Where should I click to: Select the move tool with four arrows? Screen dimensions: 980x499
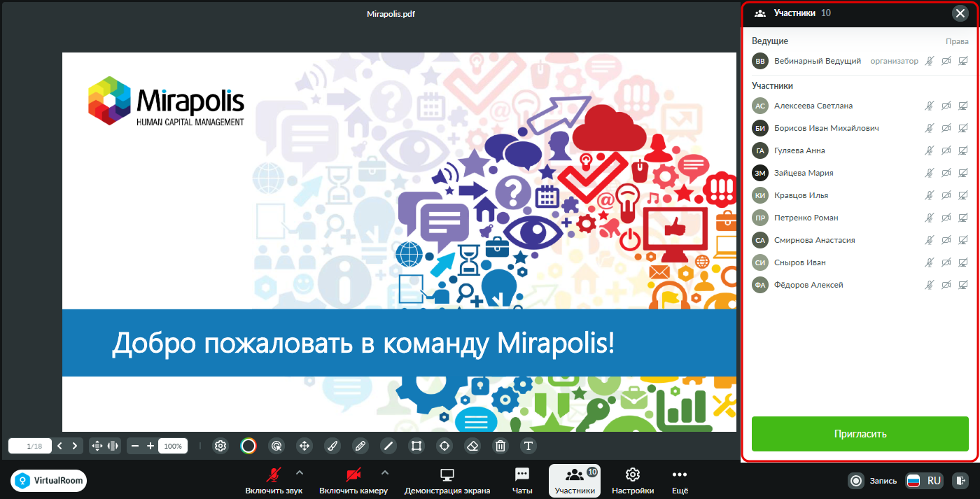(304, 446)
